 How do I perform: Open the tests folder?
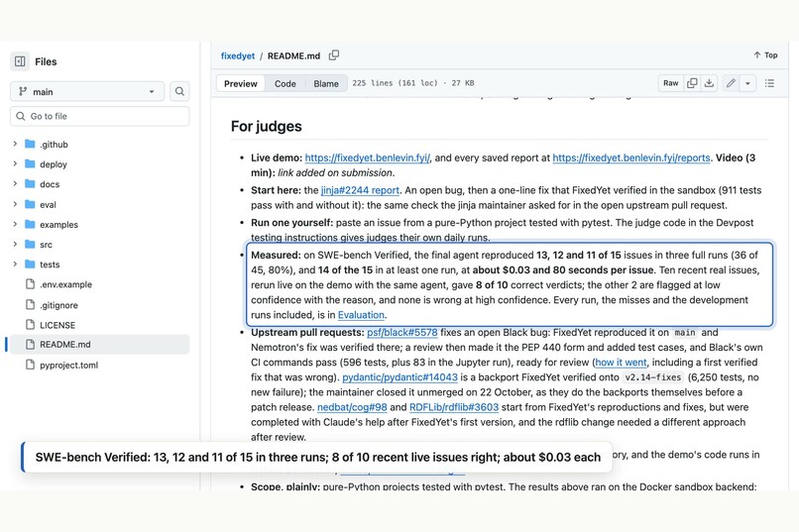(x=50, y=265)
